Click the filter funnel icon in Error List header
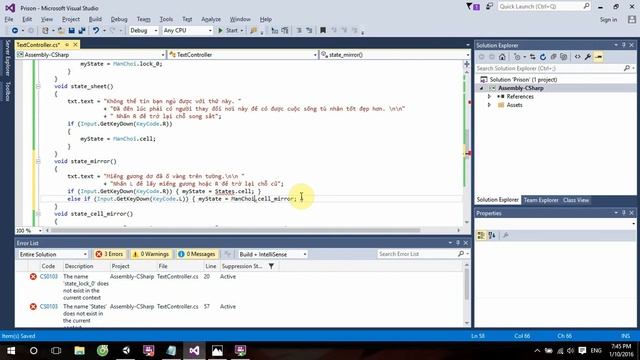The height and width of the screenshot is (360, 640). tap(271, 266)
